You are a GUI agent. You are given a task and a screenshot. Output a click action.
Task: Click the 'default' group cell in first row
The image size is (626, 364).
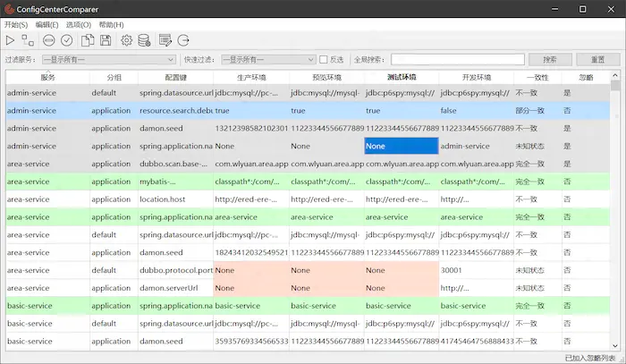pos(114,93)
